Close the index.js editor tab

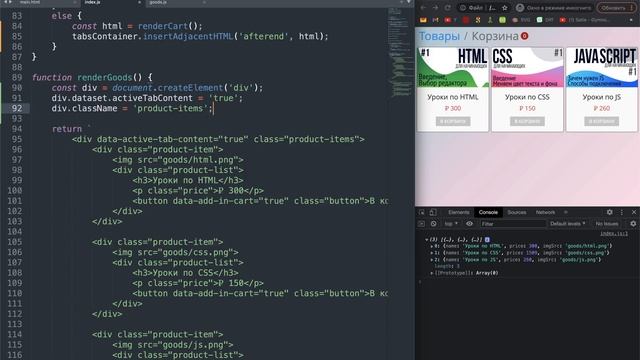[x=139, y=2]
